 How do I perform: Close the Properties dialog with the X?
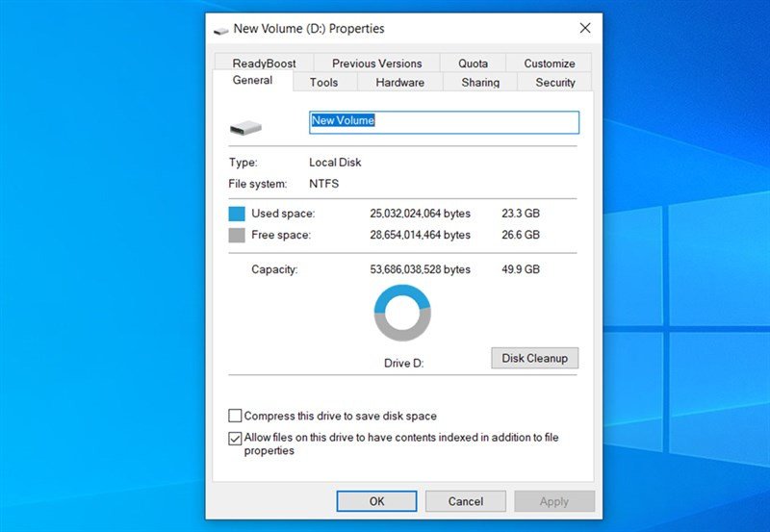(584, 29)
